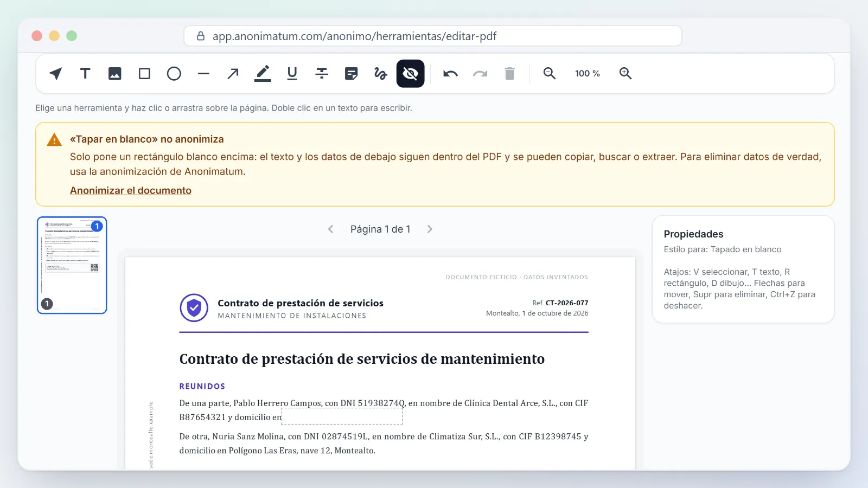Select the Text tool
This screenshot has height=488, width=868.
coord(85,74)
